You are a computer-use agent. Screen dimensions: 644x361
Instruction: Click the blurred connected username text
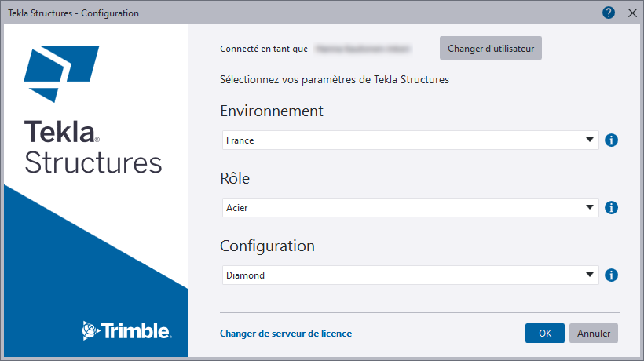click(x=363, y=49)
